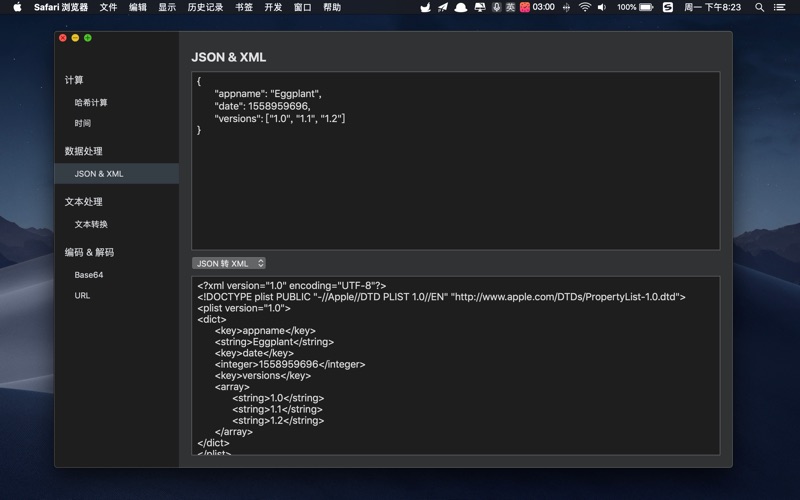Open the Notification Center list icon

780,7
